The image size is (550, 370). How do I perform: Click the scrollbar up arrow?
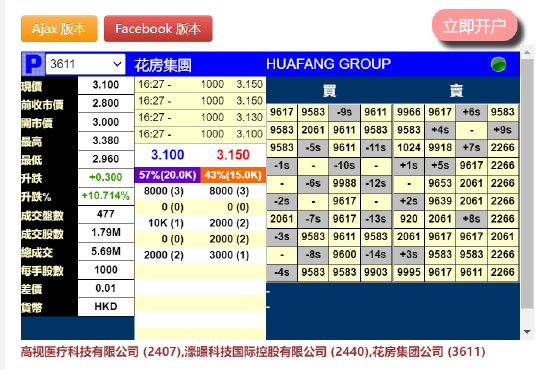pyautogui.click(x=527, y=53)
